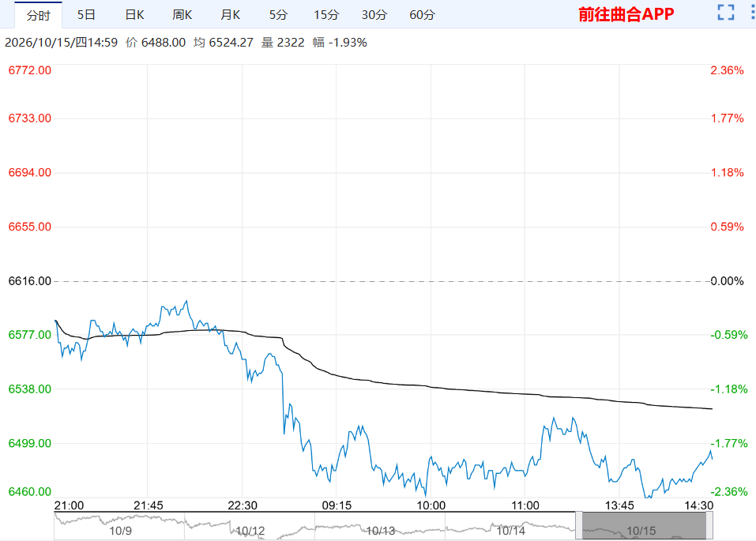
Task: Click the 6772.00 top price label
Action: (x=30, y=70)
